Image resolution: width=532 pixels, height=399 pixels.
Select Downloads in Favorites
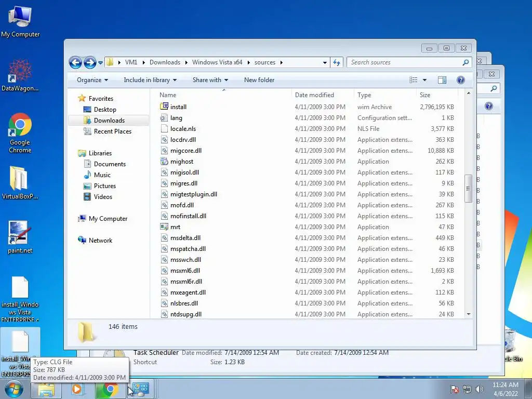(x=109, y=121)
